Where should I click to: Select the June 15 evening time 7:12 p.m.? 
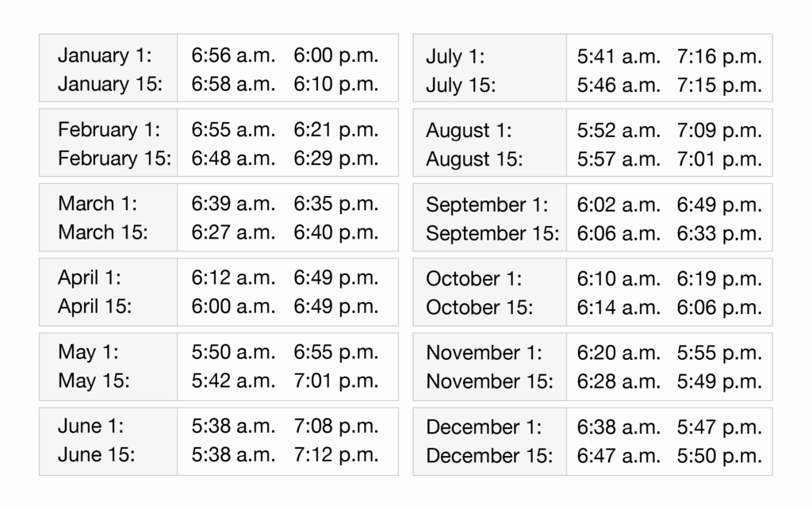(336, 455)
